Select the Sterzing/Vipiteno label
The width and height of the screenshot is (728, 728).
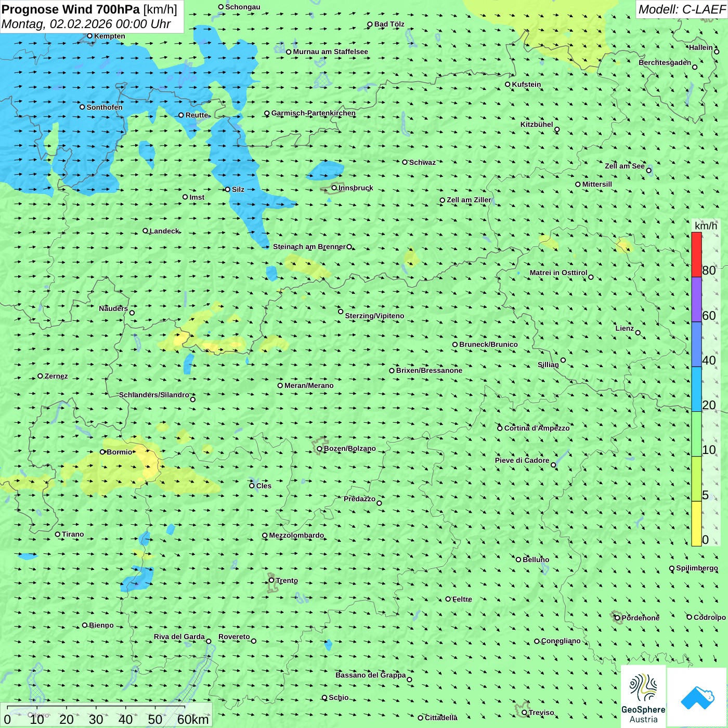pyautogui.click(x=374, y=316)
